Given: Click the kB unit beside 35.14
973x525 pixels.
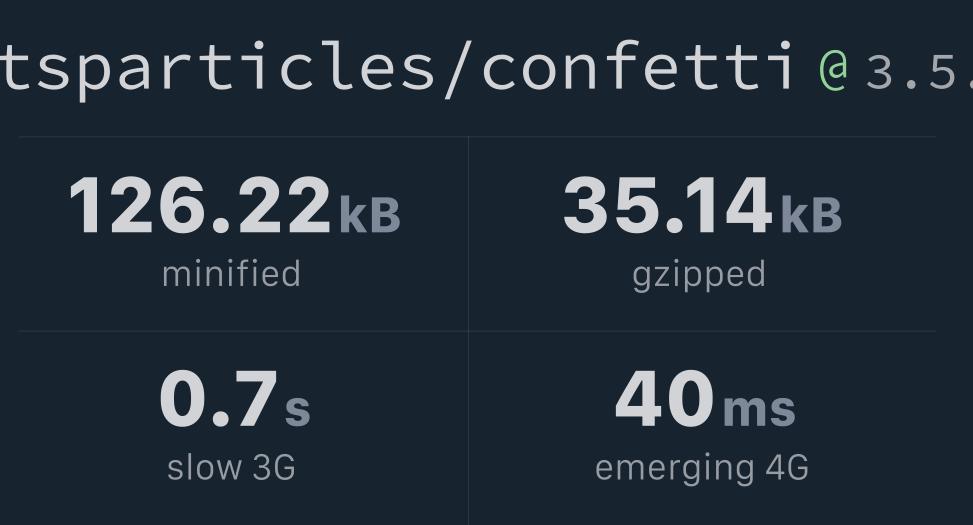Looking at the screenshot, I should point(811,215).
